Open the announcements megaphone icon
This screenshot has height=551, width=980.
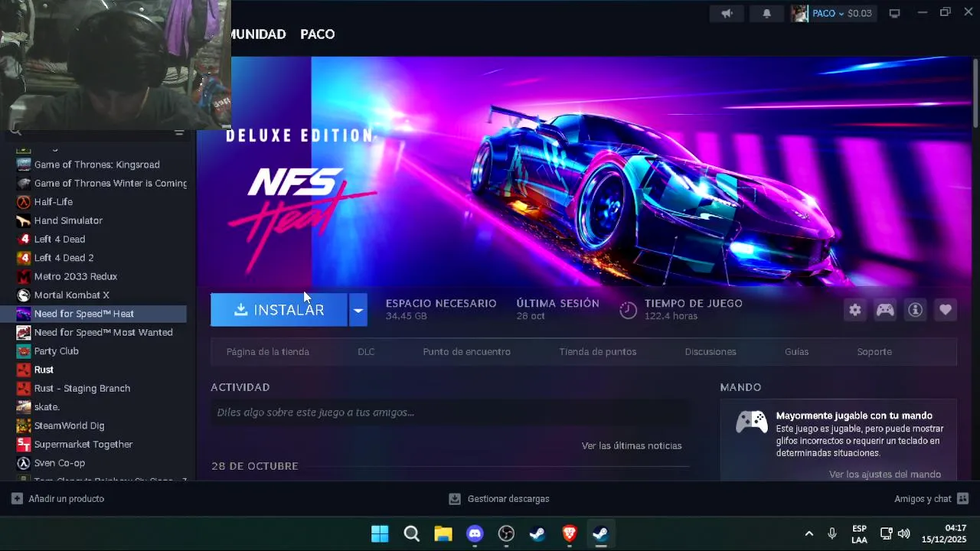tap(727, 13)
